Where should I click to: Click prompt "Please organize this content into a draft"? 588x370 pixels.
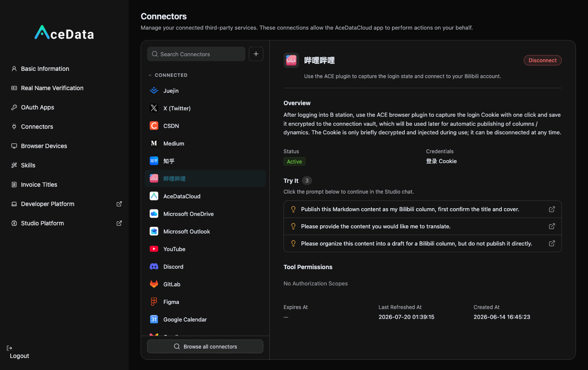click(x=422, y=243)
